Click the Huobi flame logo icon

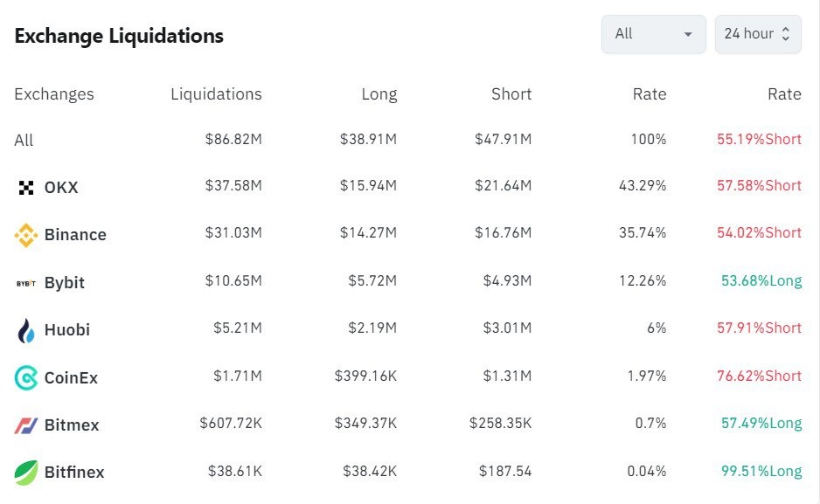click(26, 330)
